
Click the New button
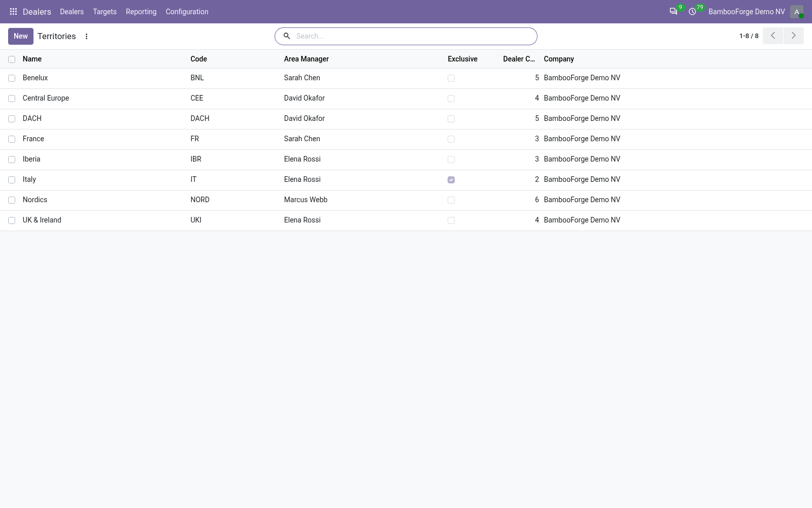[x=21, y=36]
